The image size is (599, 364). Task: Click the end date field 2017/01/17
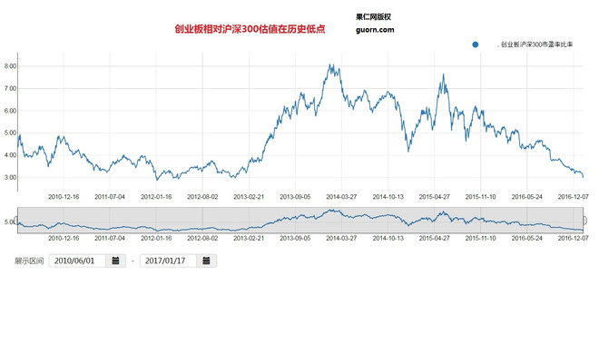(x=168, y=261)
